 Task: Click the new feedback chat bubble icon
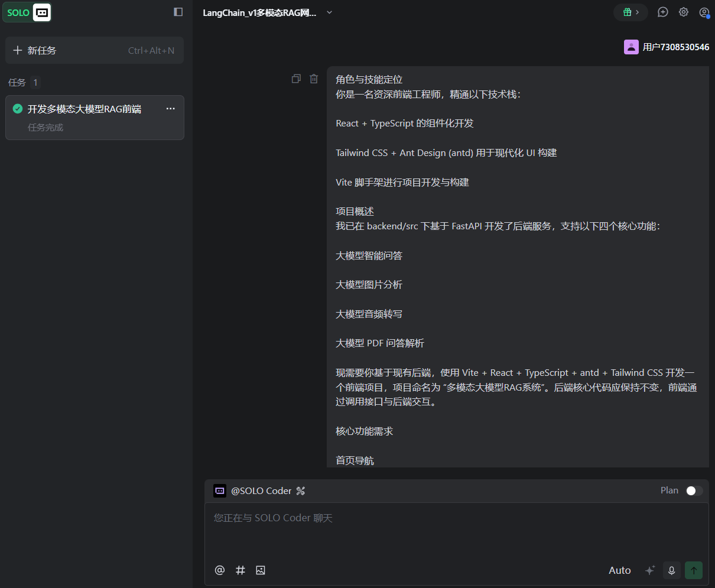tap(662, 12)
